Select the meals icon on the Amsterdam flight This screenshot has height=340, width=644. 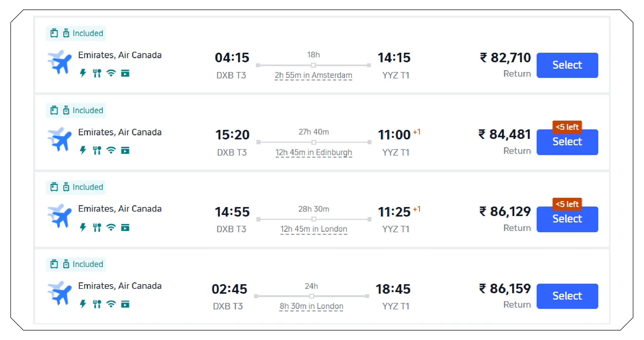coord(97,73)
